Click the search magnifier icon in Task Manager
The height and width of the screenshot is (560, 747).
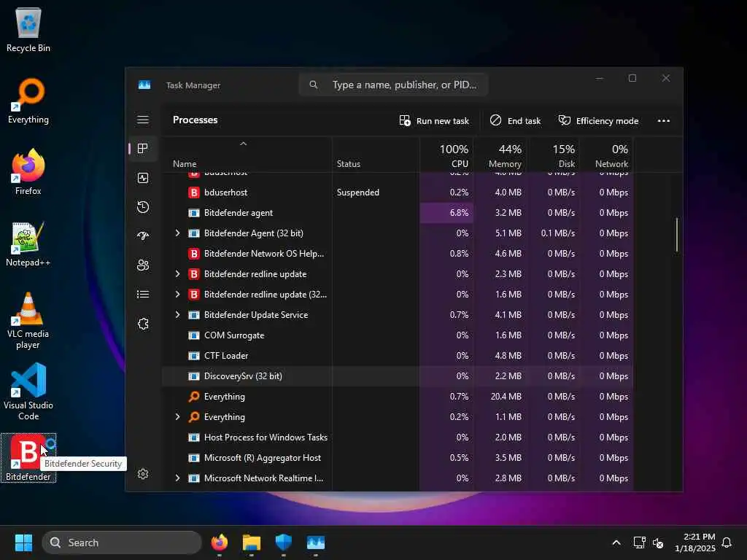(x=314, y=85)
